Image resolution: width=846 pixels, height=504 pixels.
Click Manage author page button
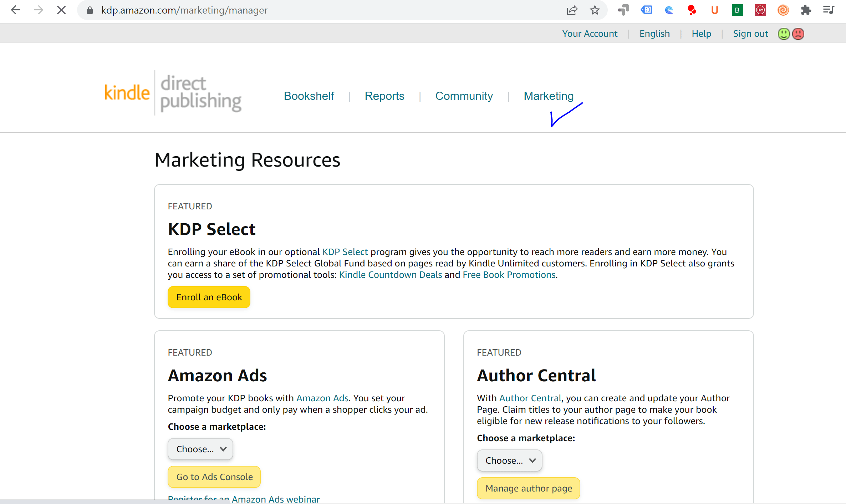[529, 488]
